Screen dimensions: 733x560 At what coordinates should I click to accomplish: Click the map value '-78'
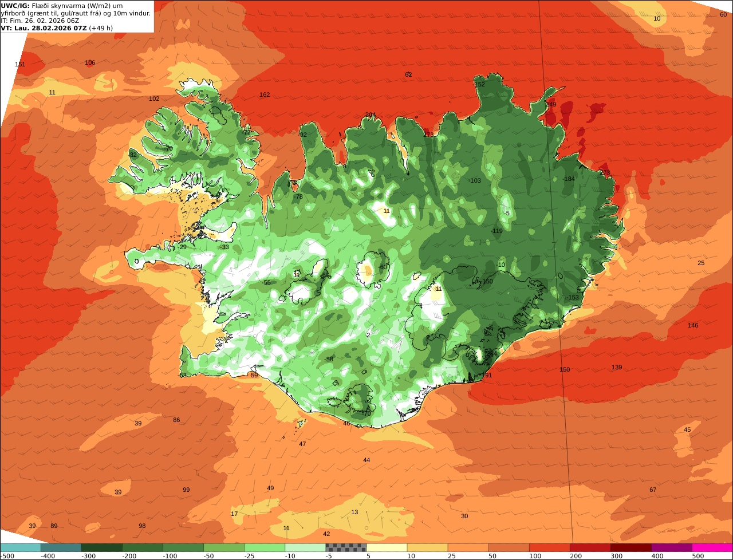(298, 196)
